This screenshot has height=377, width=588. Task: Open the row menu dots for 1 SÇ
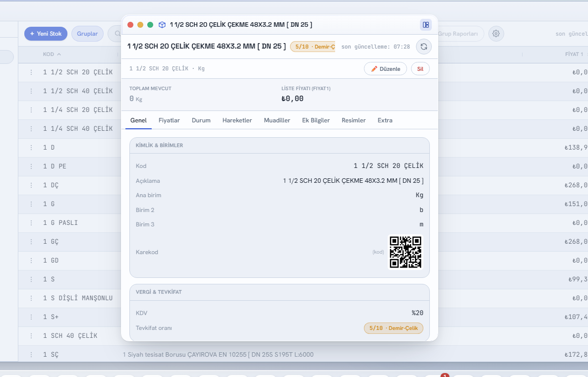(31, 355)
